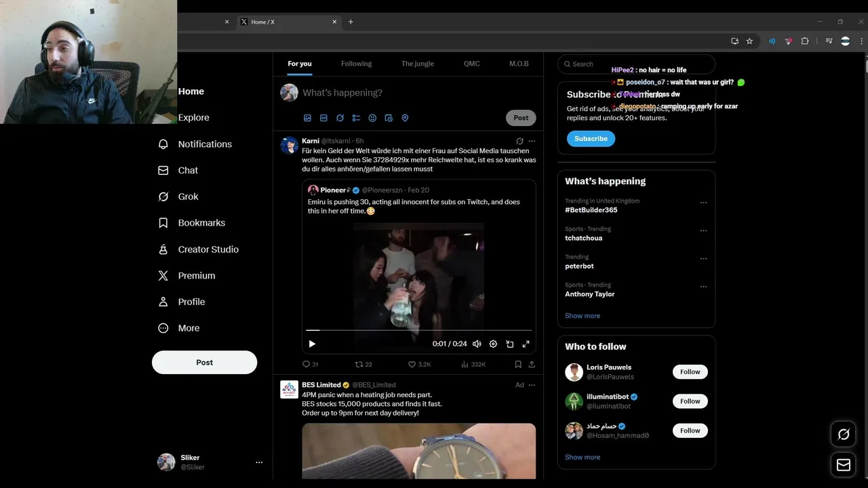868x488 pixels.
Task: Mute the video in the player
Action: click(x=477, y=344)
